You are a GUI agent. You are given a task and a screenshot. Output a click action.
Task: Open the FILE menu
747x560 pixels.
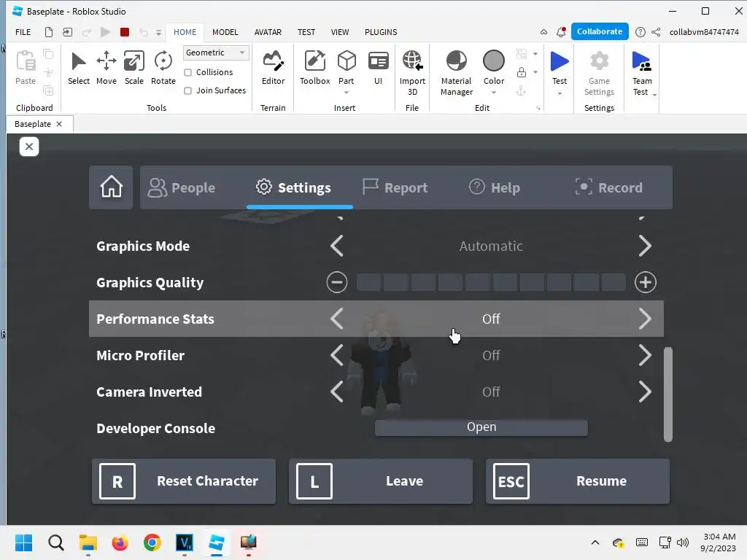click(23, 32)
